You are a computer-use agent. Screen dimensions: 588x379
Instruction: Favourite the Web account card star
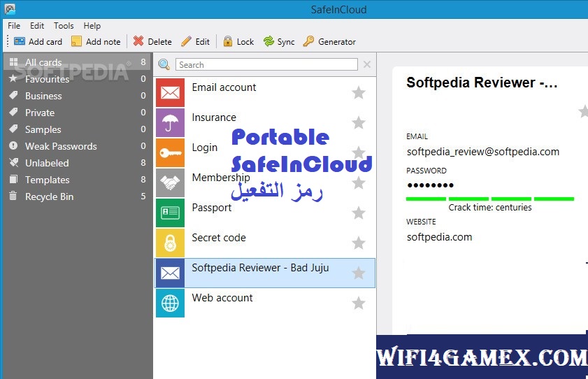(x=359, y=303)
